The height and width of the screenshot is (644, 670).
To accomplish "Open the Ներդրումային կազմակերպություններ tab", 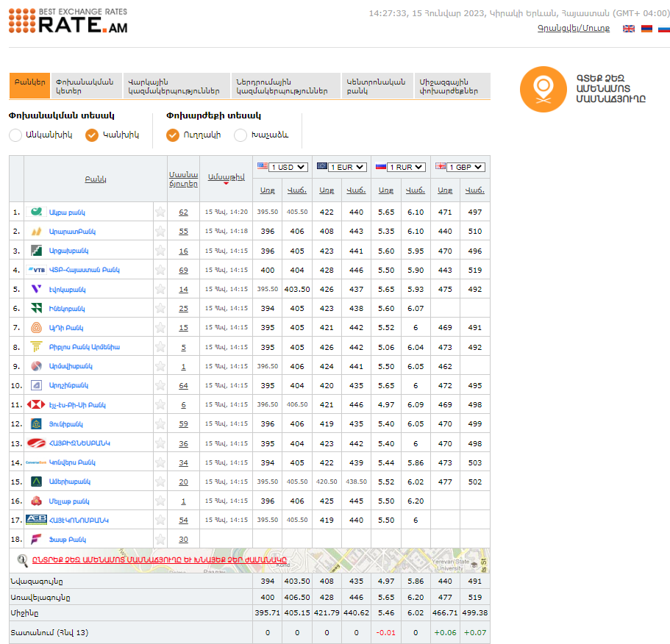I will tap(286, 86).
